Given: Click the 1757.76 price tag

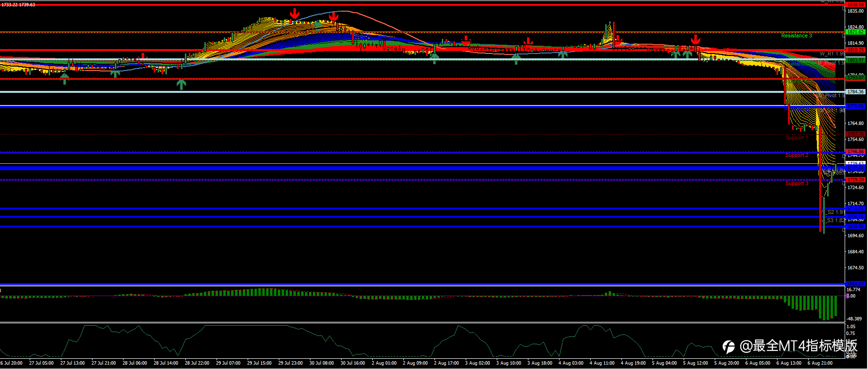Looking at the screenshot, I should pos(856,134).
